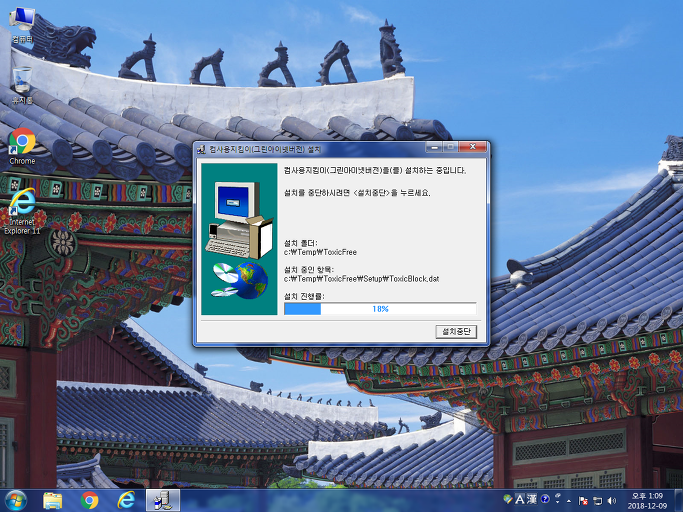The height and width of the screenshot is (512, 683).
Task: Launch Chrome from the taskbar
Action: [89, 501]
